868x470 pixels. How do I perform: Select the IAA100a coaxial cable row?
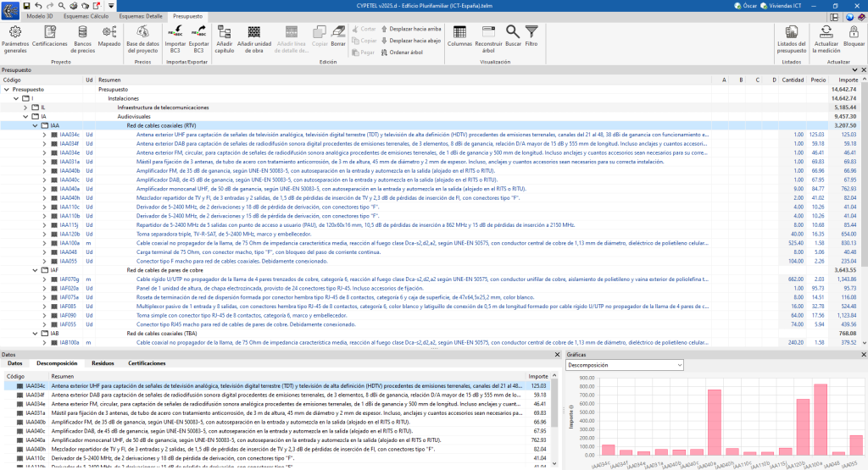tap(430, 243)
